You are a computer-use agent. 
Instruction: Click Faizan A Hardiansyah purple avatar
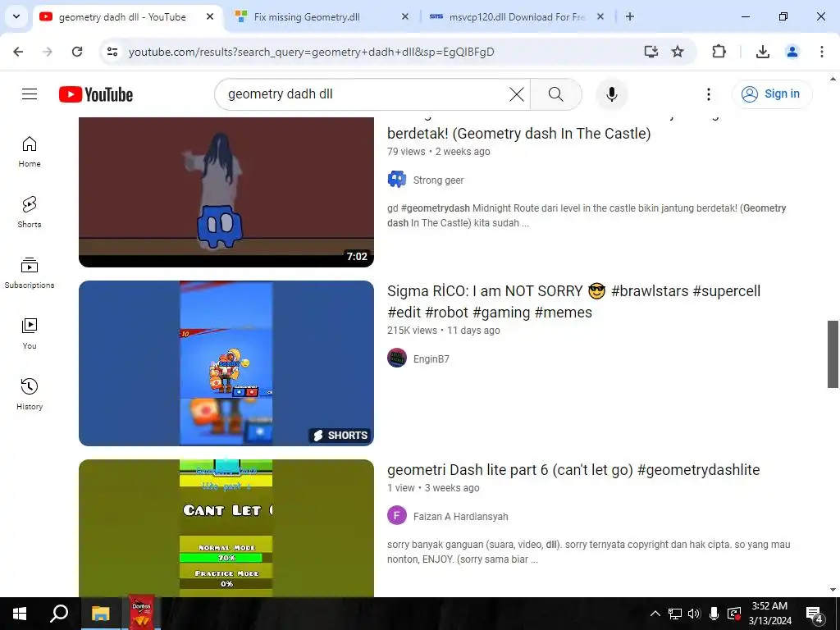coord(397,515)
